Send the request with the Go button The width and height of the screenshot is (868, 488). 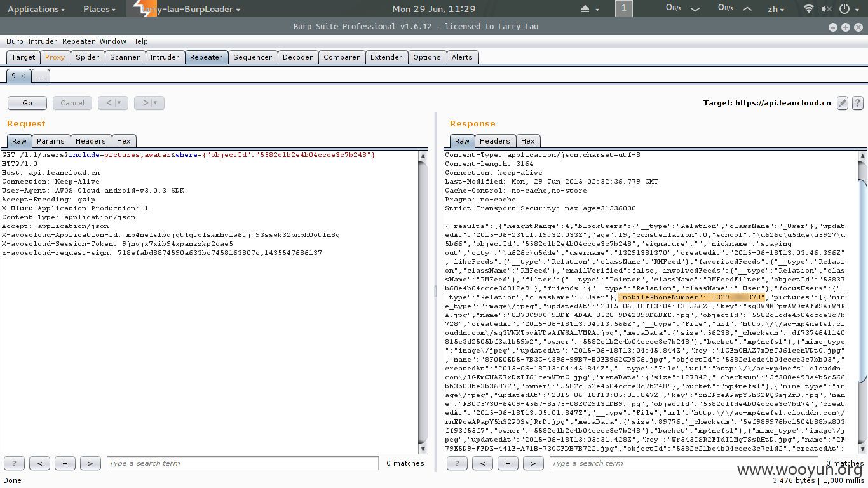coord(27,103)
